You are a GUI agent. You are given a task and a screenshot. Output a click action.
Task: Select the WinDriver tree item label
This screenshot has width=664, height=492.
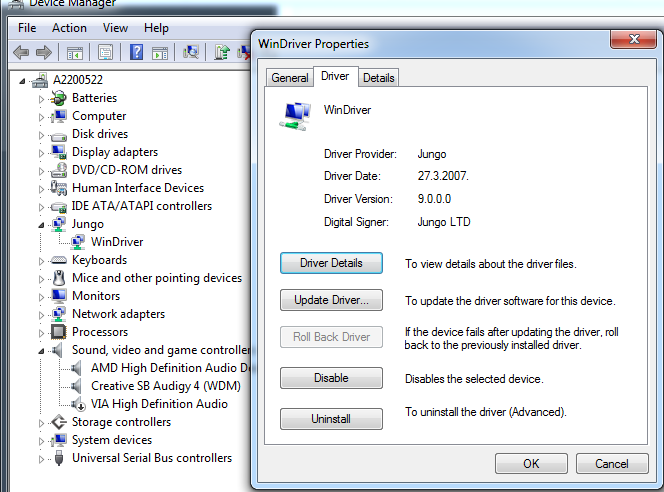117,242
